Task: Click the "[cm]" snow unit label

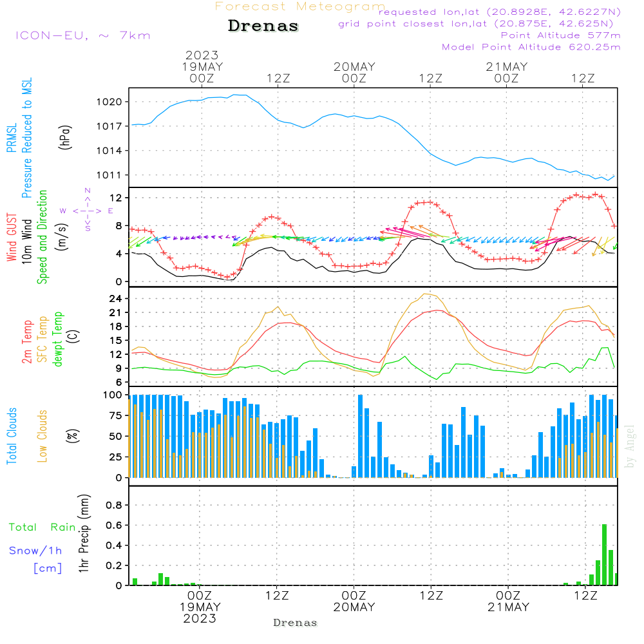Action: tap(48, 569)
